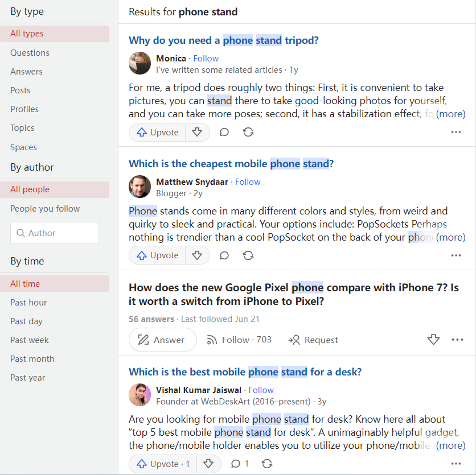
Task: Follow Matthew Snydaar
Action: [248, 182]
